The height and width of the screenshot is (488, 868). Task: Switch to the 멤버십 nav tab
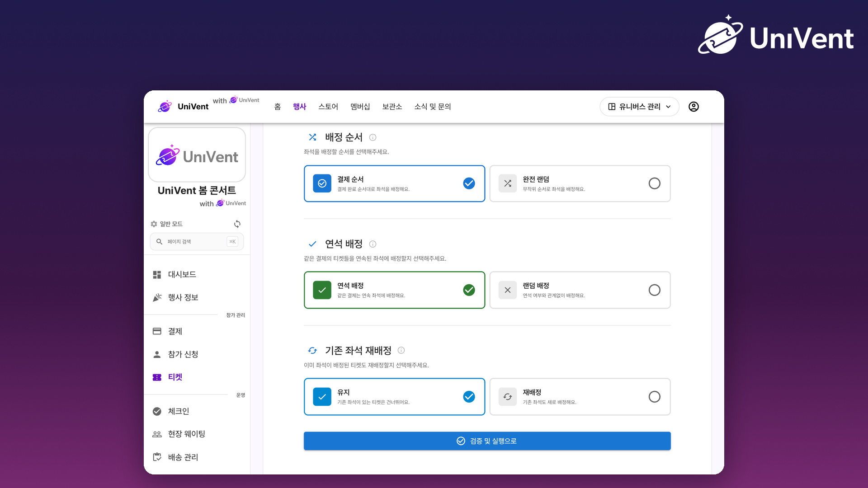(360, 107)
